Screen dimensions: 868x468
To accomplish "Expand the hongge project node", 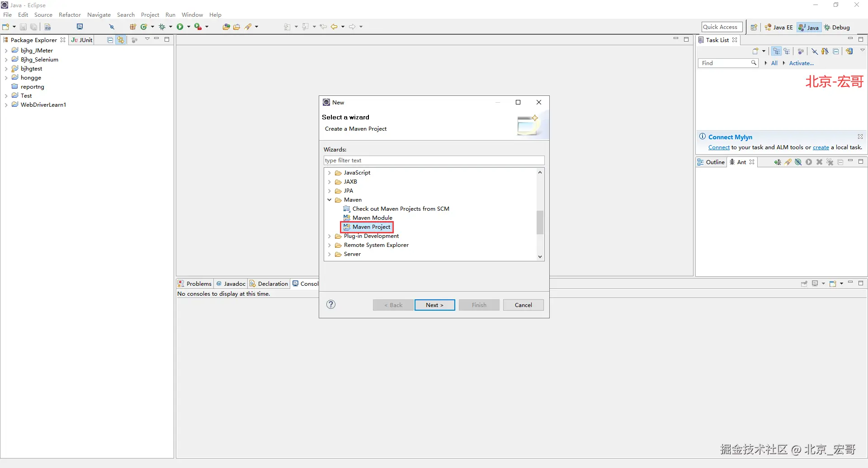I will 6,78.
